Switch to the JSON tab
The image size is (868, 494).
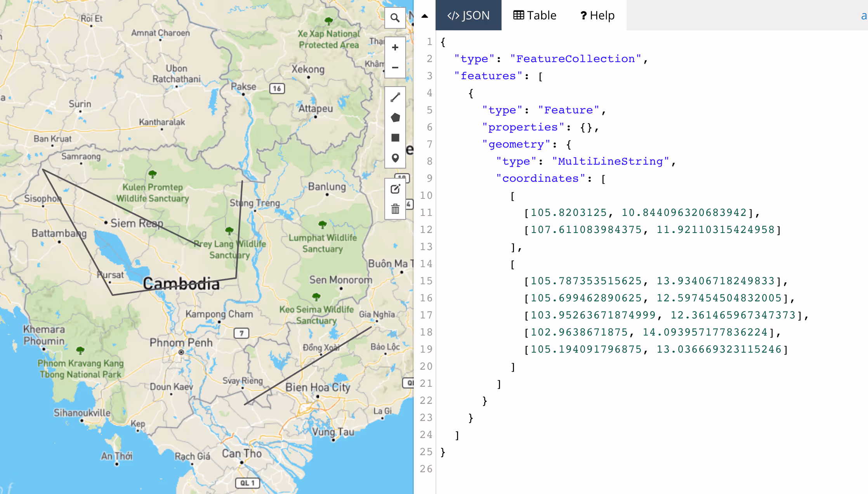(468, 15)
